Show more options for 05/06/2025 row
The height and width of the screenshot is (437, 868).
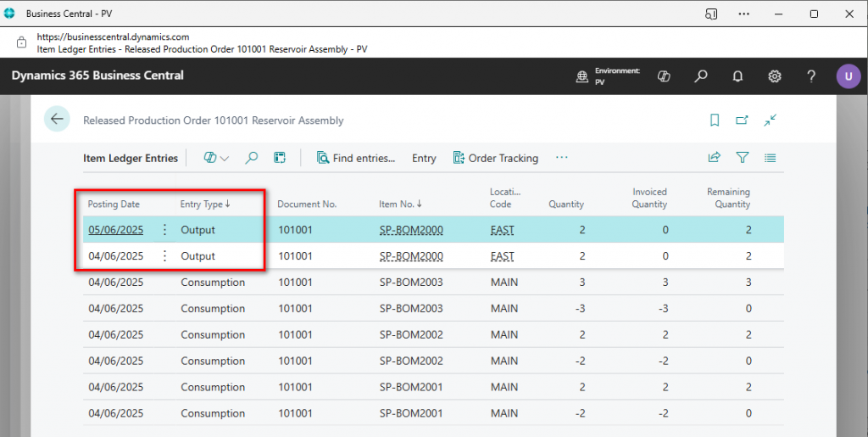coord(164,230)
